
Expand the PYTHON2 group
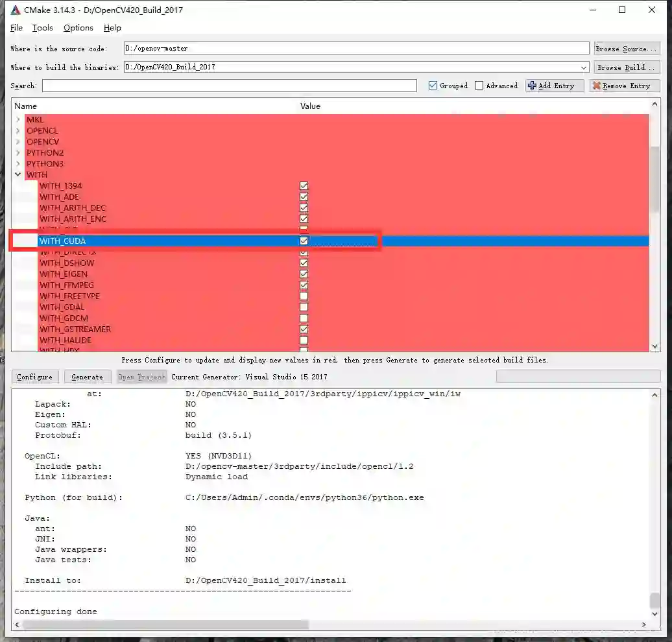coord(18,152)
